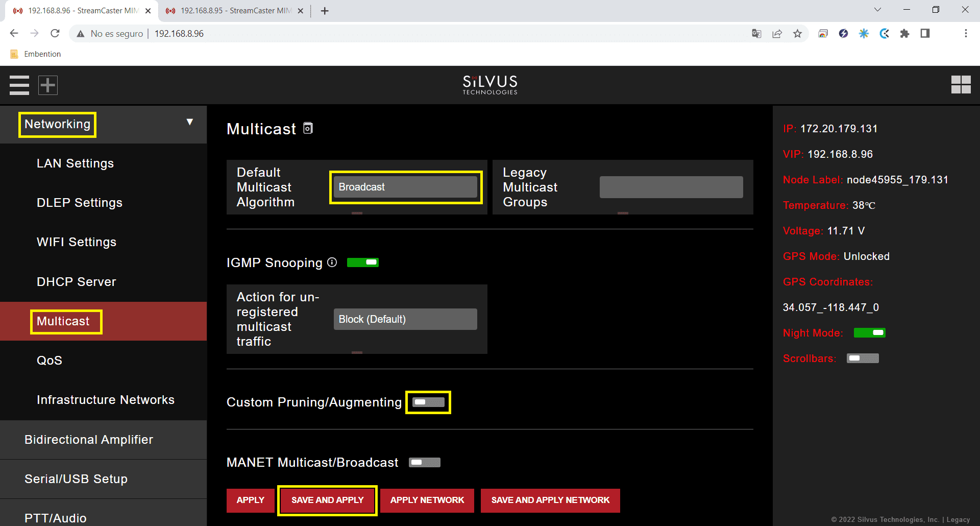The height and width of the screenshot is (526, 980).
Task: Bookmark this page with the star icon
Action: pyautogui.click(x=797, y=34)
